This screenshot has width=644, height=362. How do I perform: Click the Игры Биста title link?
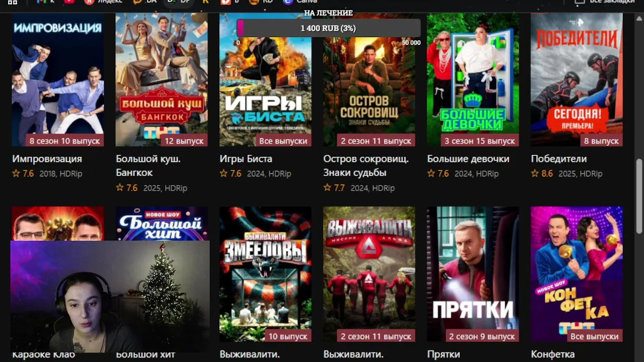point(246,159)
